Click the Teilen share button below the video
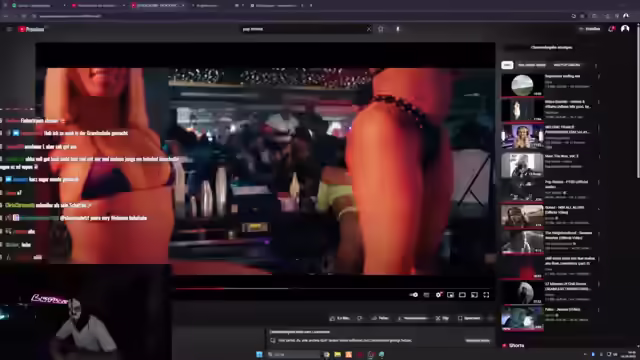 coord(380,318)
